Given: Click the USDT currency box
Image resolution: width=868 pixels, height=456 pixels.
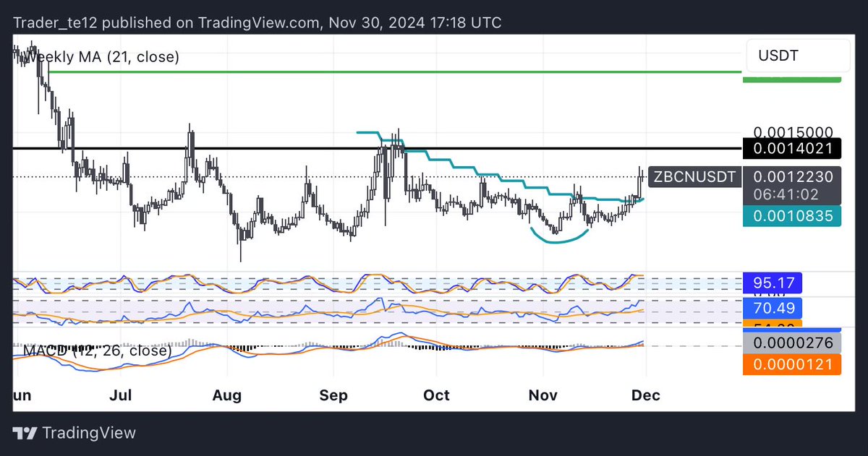Looking at the screenshot, I should click(x=798, y=56).
